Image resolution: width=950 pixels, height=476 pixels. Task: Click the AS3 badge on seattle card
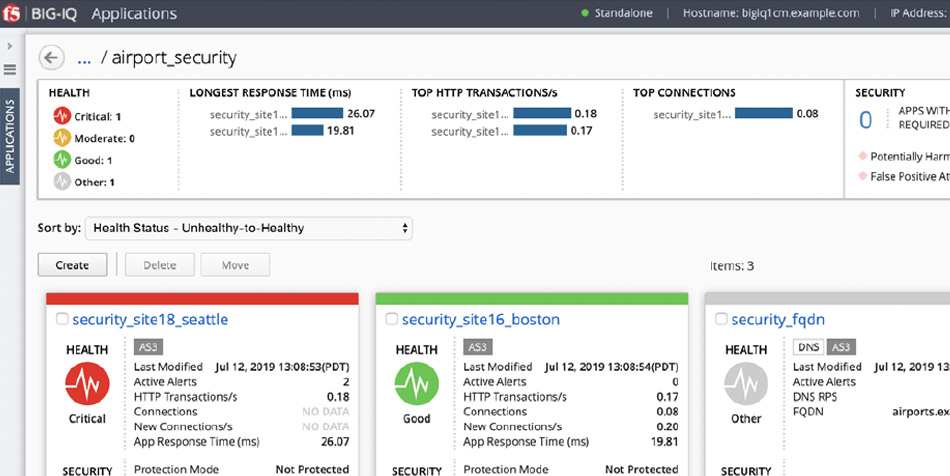148,347
